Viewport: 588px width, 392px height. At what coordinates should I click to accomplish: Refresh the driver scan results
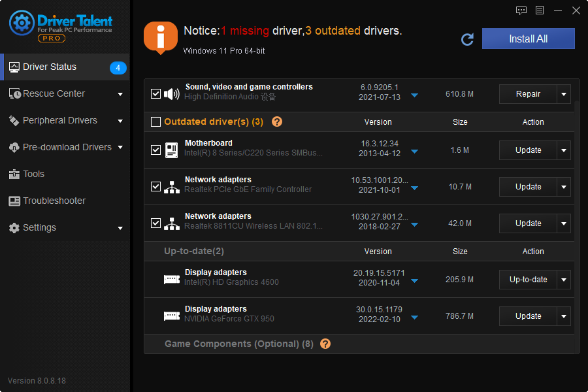[x=467, y=39]
